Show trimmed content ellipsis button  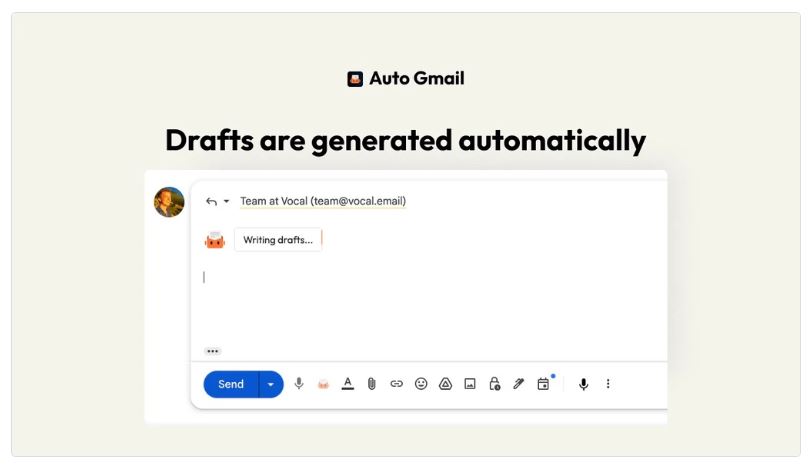click(x=213, y=351)
